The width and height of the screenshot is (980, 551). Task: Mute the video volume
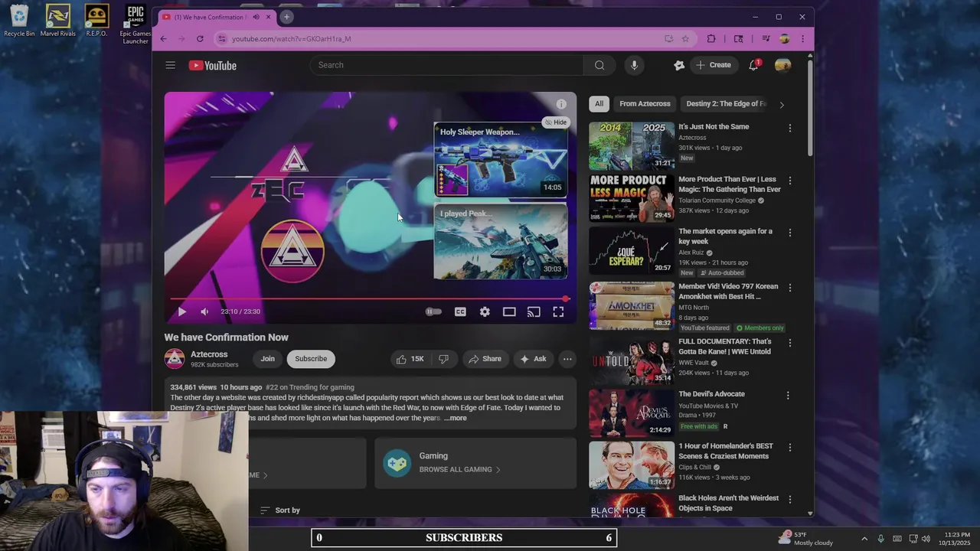coord(204,311)
